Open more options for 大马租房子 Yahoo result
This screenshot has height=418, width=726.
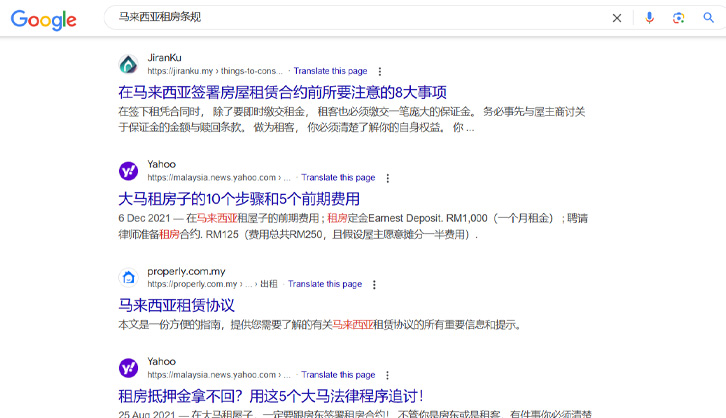pos(388,178)
